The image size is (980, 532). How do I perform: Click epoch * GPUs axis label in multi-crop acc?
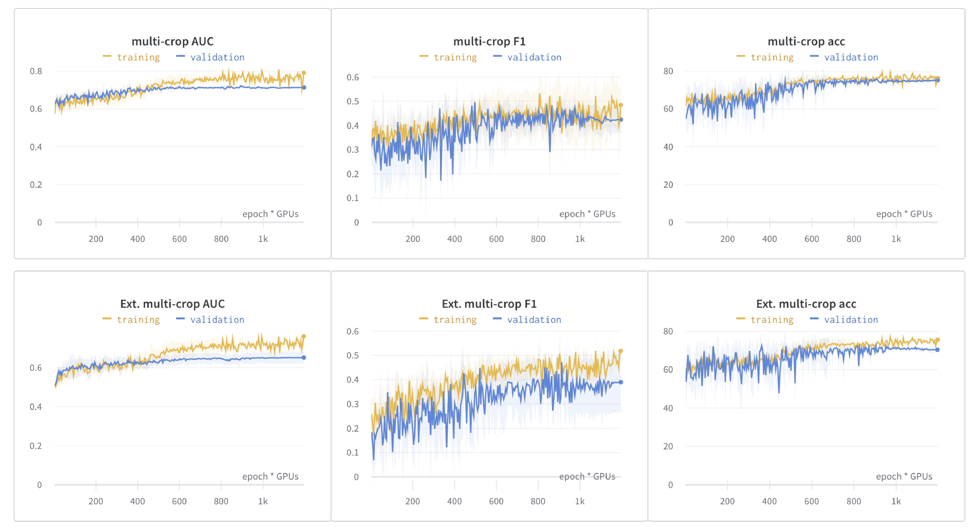click(x=904, y=214)
